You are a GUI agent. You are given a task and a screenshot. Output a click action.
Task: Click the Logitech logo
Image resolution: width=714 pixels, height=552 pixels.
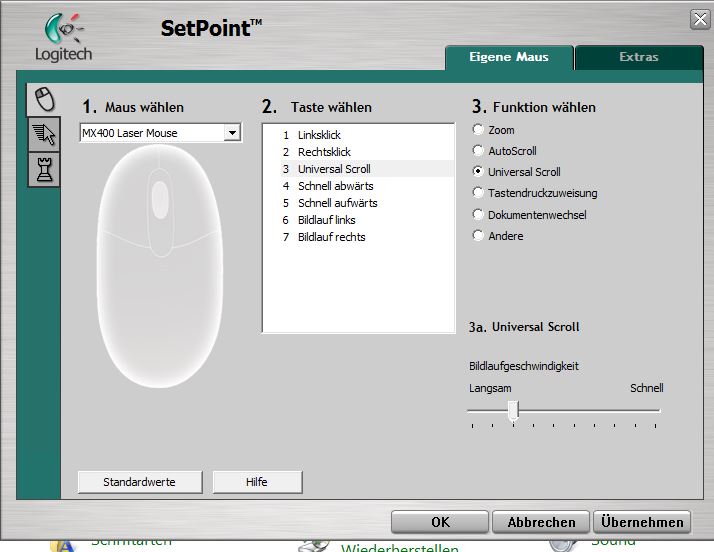[x=63, y=38]
